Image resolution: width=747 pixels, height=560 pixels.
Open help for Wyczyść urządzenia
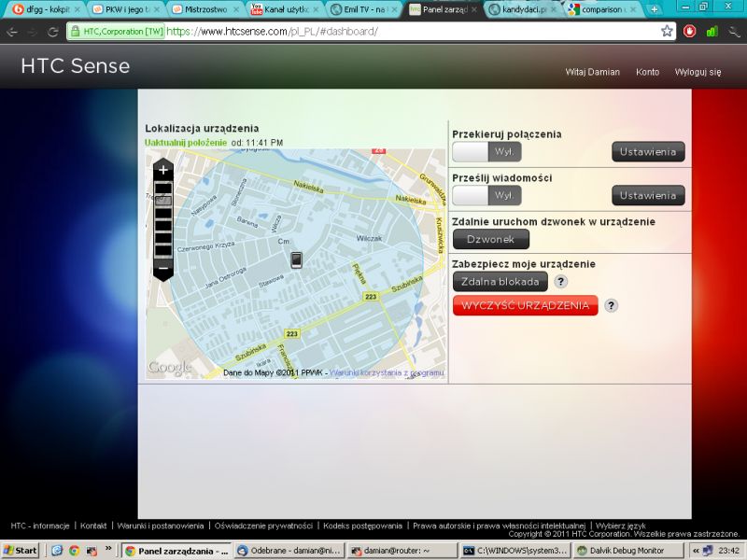(611, 305)
